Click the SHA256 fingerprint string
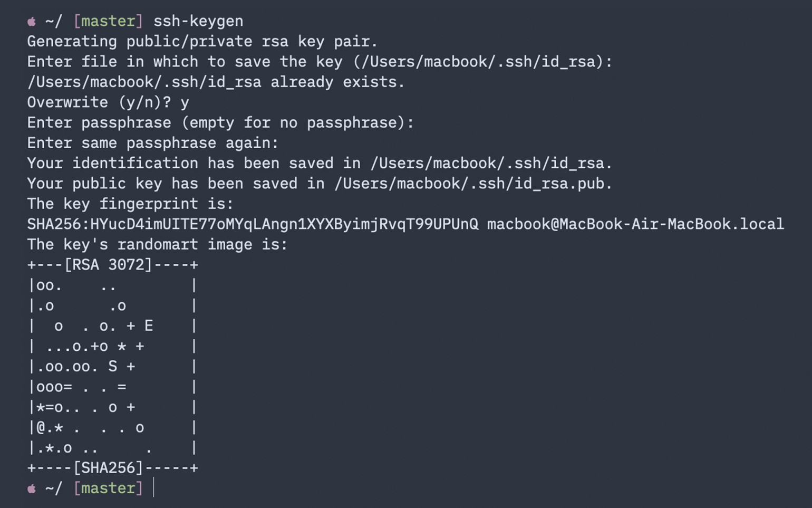Image resolution: width=812 pixels, height=508 pixels. click(253, 224)
